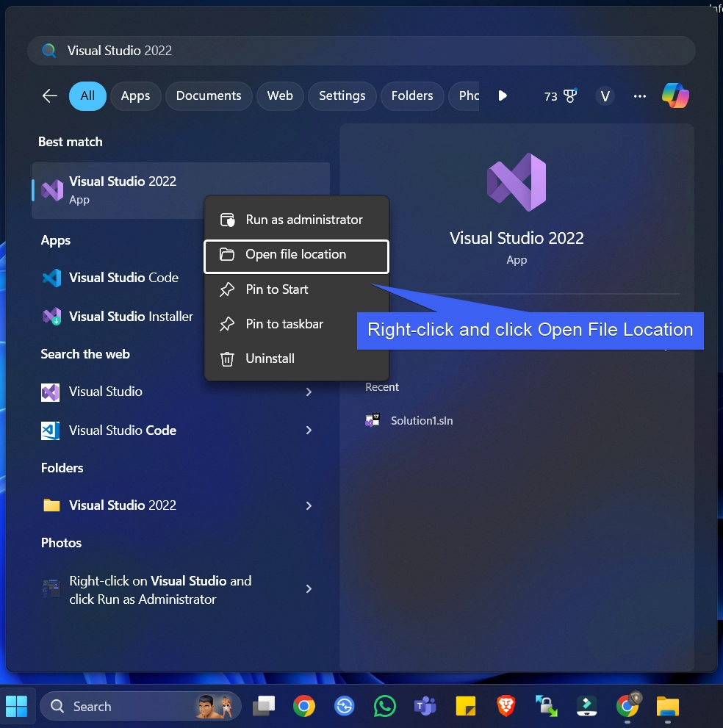Switch to the Apps filter tab
This screenshot has height=728, width=723.
tap(136, 96)
